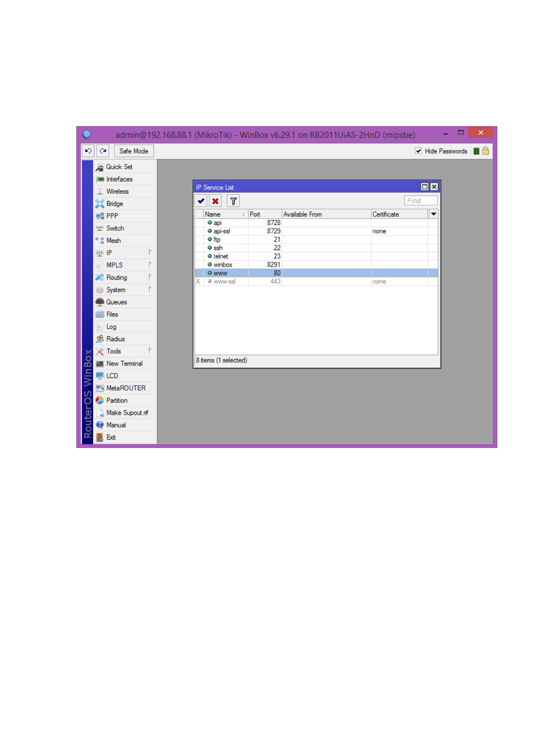The image size is (535, 756).
Task: Select the disabled www-ssl service row
Action: [316, 281]
